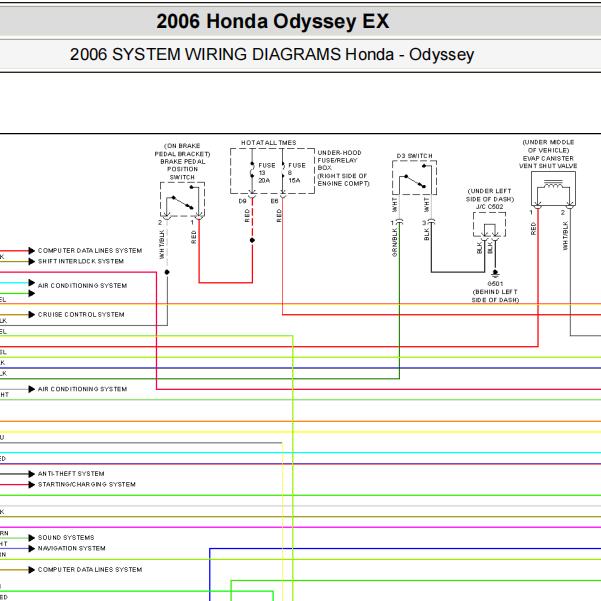Select the "FUSE 13 20A" text
This screenshot has width=601, height=601.
(x=267, y=173)
